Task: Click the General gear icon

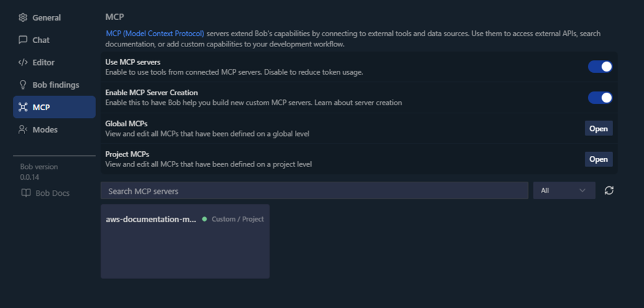Action: (23, 17)
